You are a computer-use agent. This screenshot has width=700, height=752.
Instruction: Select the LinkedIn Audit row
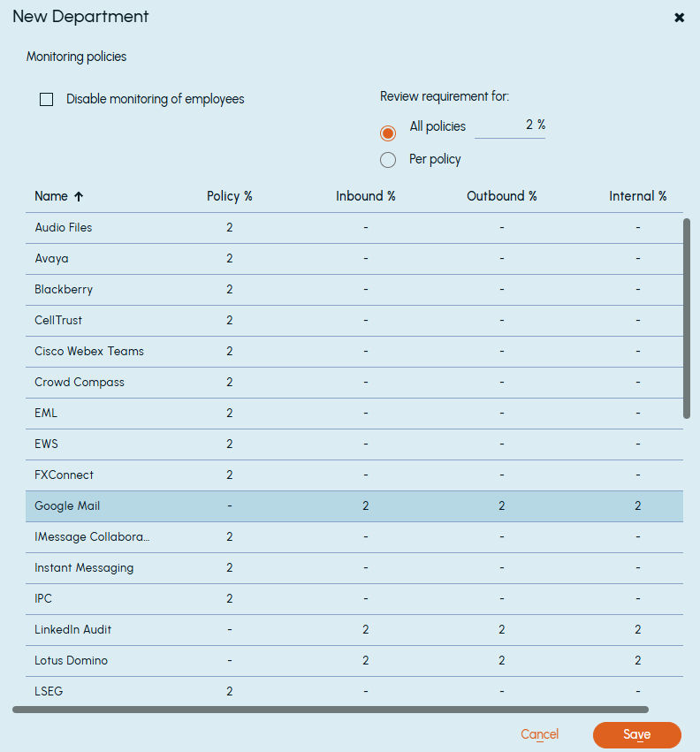354,630
